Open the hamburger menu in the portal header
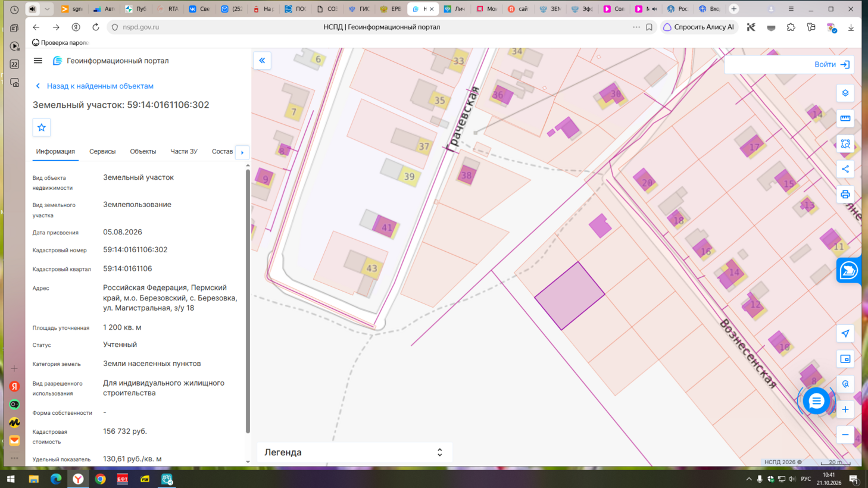868x488 pixels. tap(38, 61)
